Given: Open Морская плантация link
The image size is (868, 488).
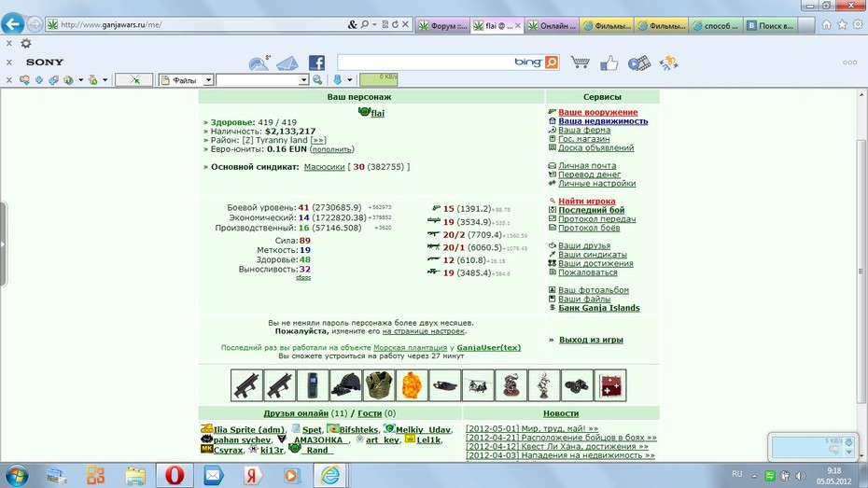Looking at the screenshot, I should click(410, 347).
